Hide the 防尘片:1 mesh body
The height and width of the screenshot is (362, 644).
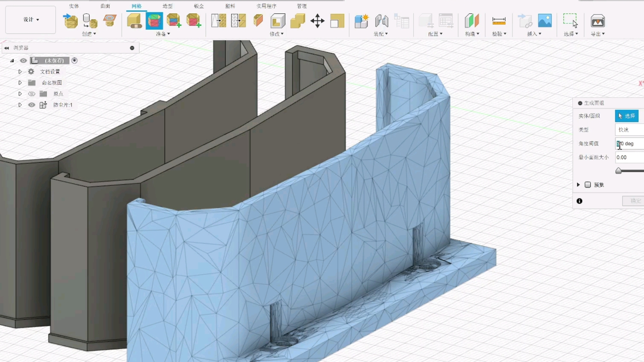pyautogui.click(x=32, y=105)
